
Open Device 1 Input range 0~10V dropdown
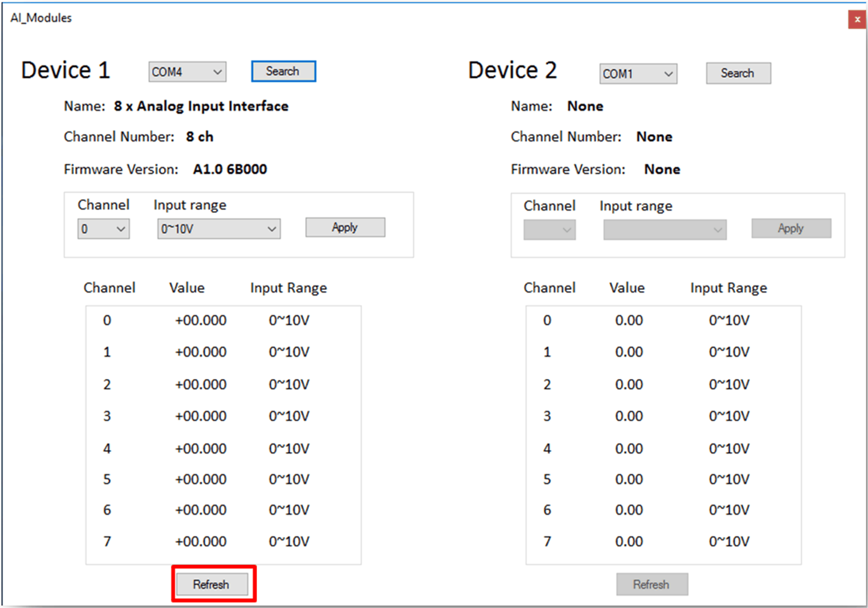point(218,229)
